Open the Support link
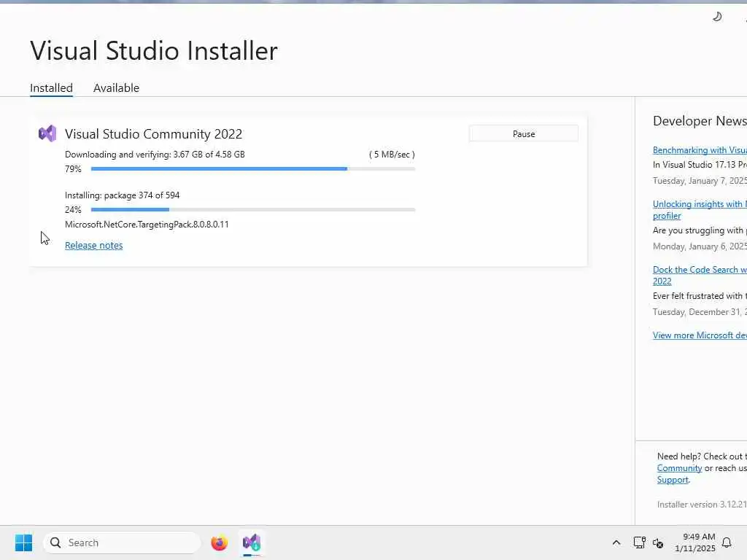The width and height of the screenshot is (747, 560). click(x=673, y=480)
